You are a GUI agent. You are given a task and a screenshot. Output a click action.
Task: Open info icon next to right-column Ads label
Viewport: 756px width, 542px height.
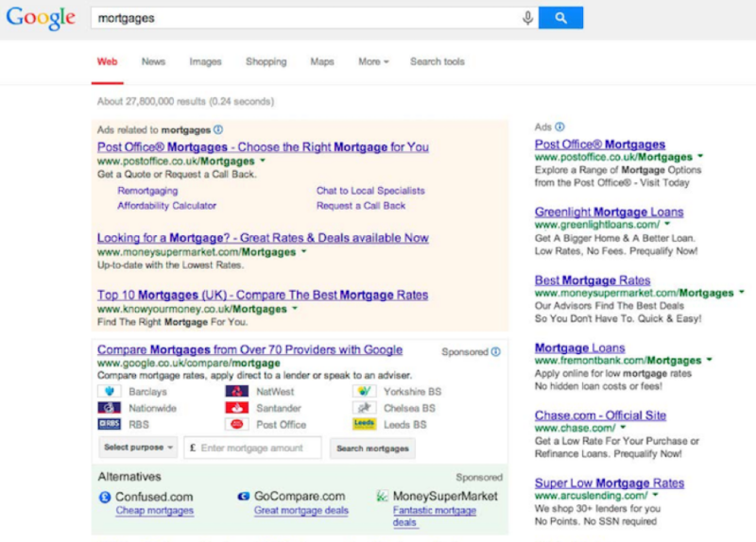(559, 127)
